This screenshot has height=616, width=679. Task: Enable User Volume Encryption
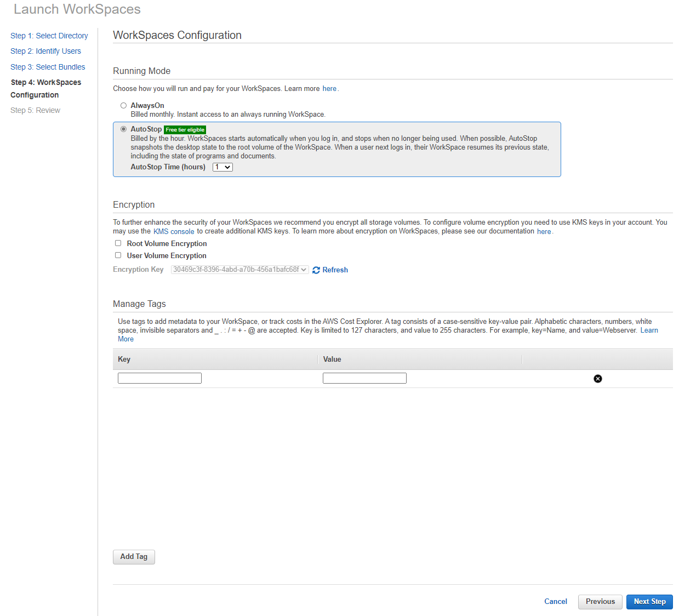pyautogui.click(x=118, y=255)
